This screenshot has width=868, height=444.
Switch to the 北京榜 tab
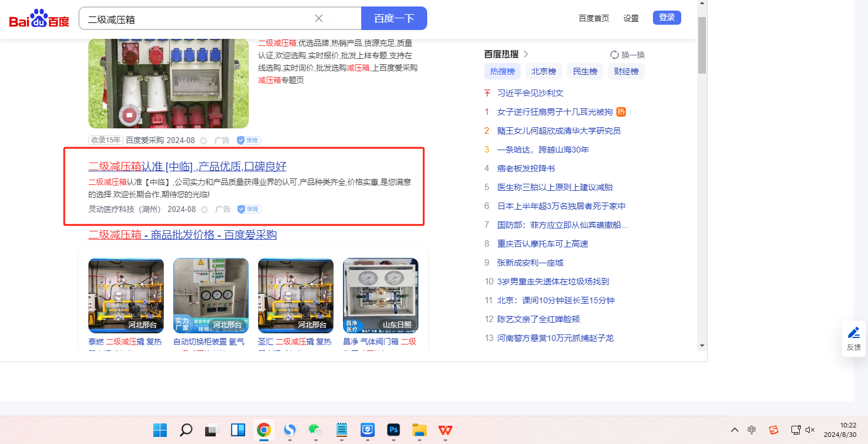point(543,71)
